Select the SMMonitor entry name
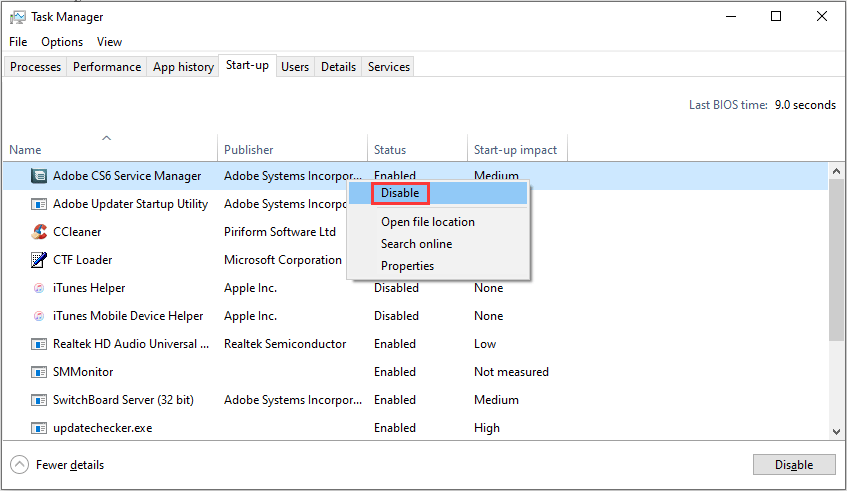Viewport: 847px width, 491px height. pyautogui.click(x=83, y=372)
